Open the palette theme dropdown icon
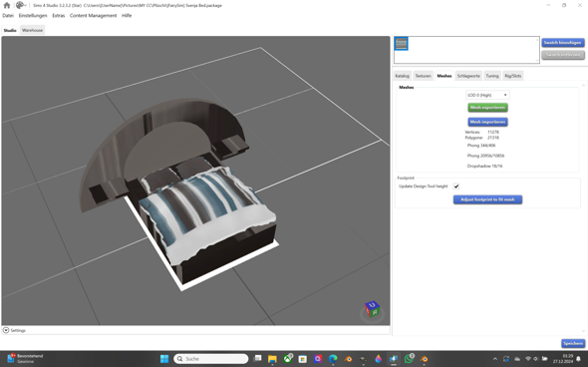This screenshot has height=367, width=588. [x=21, y=5]
